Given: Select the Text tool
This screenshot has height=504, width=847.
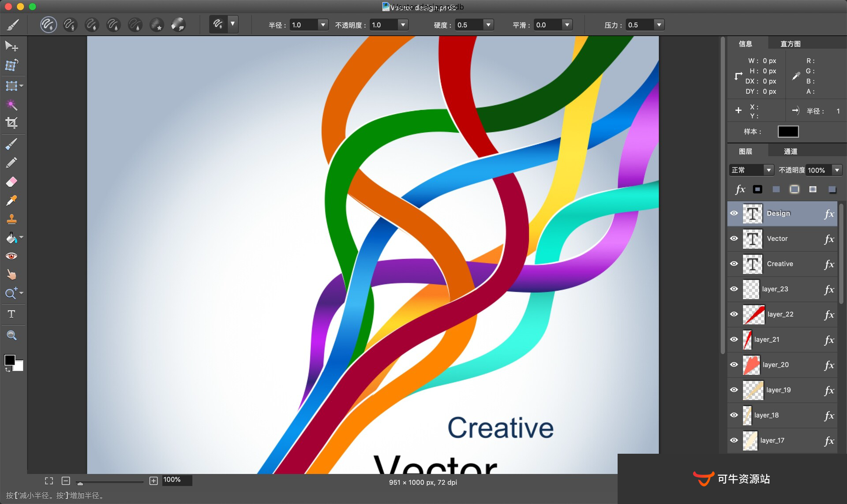Looking at the screenshot, I should (12, 314).
